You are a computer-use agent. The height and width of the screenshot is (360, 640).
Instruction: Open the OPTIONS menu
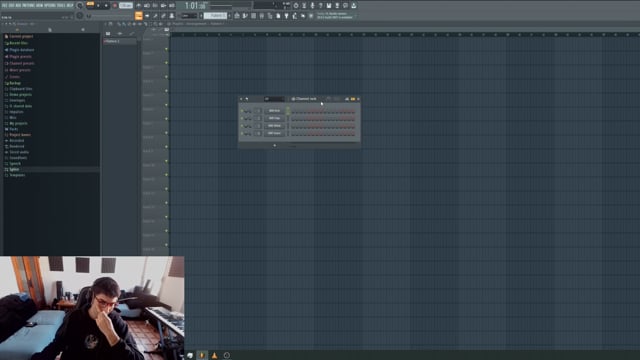coord(49,6)
